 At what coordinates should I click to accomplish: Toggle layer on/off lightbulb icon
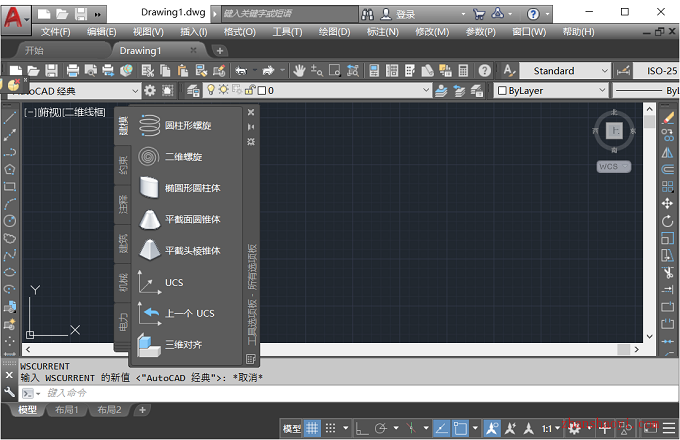pyautogui.click(x=211, y=90)
